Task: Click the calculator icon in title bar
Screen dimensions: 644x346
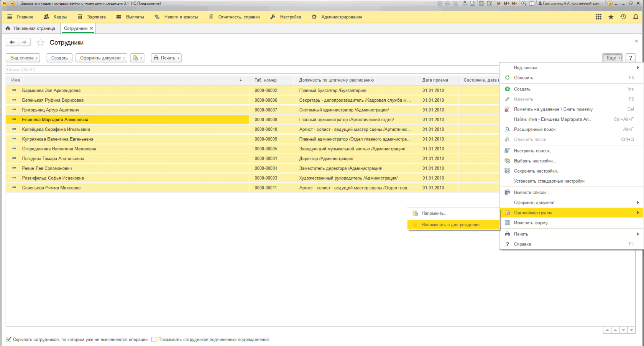Action: tap(481, 3)
